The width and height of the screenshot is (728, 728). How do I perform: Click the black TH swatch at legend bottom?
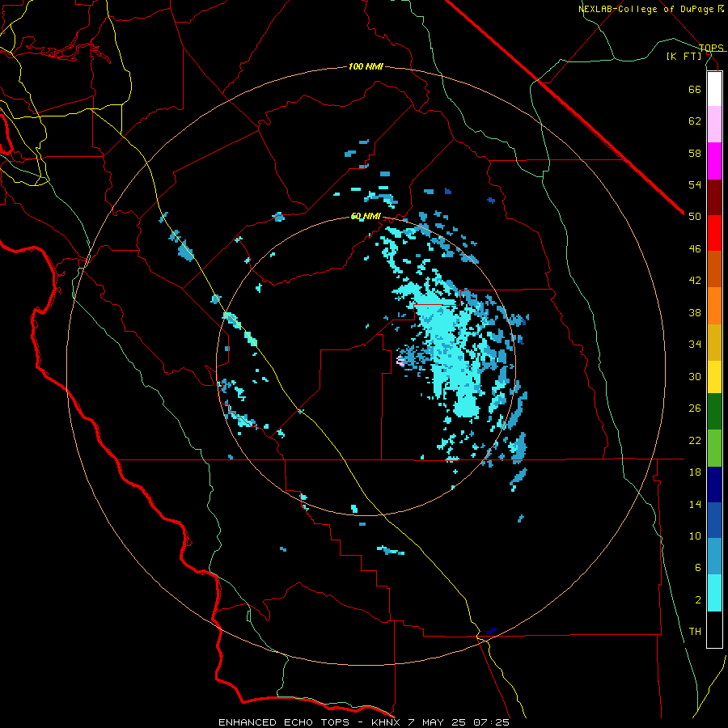pos(714,629)
